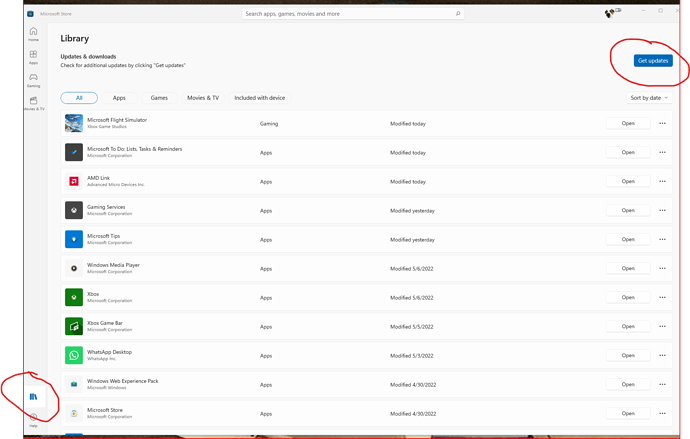Click the Microsoft Tips title text
Screen dimensions: 690x439
tap(103, 236)
